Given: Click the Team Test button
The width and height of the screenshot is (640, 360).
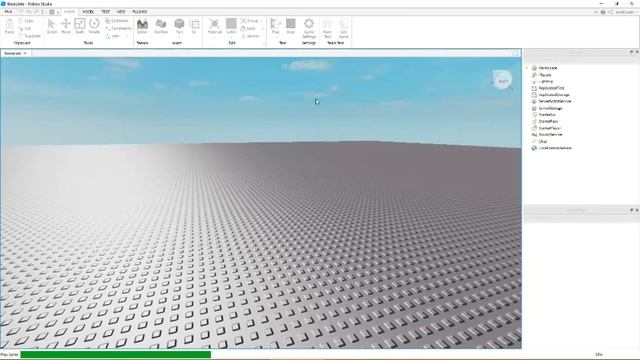Looking at the screenshot, I should coord(327,28).
